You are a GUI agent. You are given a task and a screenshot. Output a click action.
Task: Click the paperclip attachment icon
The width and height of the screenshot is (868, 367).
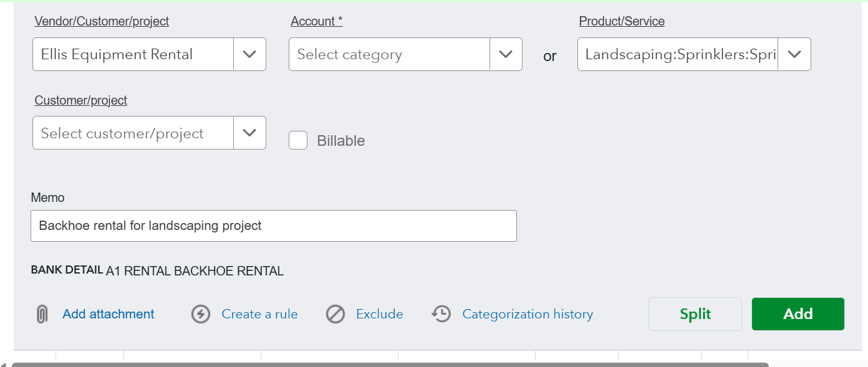[42, 314]
